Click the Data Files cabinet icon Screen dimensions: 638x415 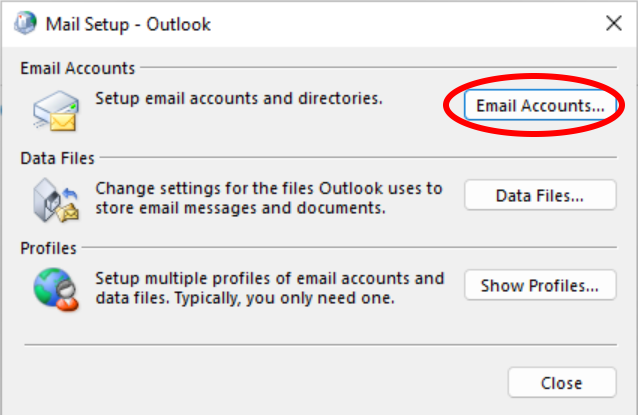(x=56, y=200)
